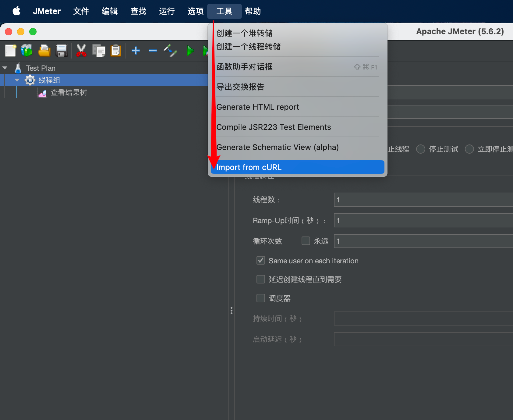This screenshot has width=513, height=420.
Task: Click the Save floppy disk icon
Action: [62, 51]
